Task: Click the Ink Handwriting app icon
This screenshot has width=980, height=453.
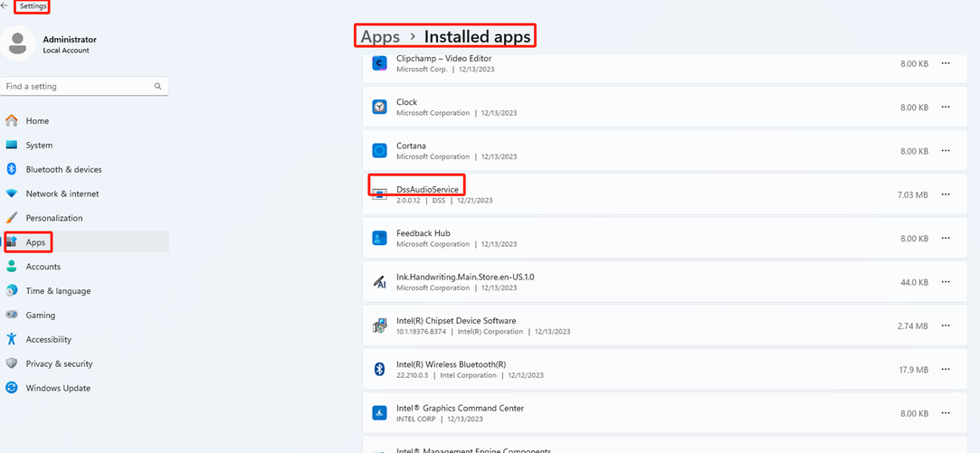Action: click(380, 282)
